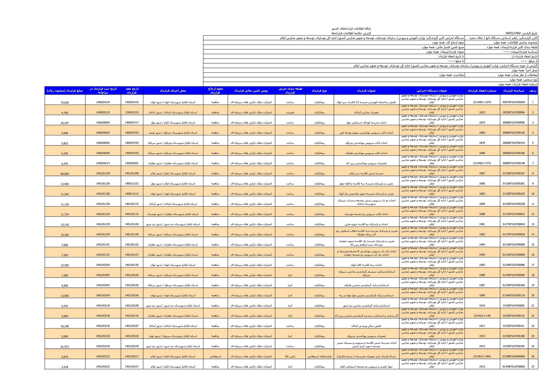Click the amount cell 84,600
The width and height of the screenshot is (555, 392).
tap(65, 174)
